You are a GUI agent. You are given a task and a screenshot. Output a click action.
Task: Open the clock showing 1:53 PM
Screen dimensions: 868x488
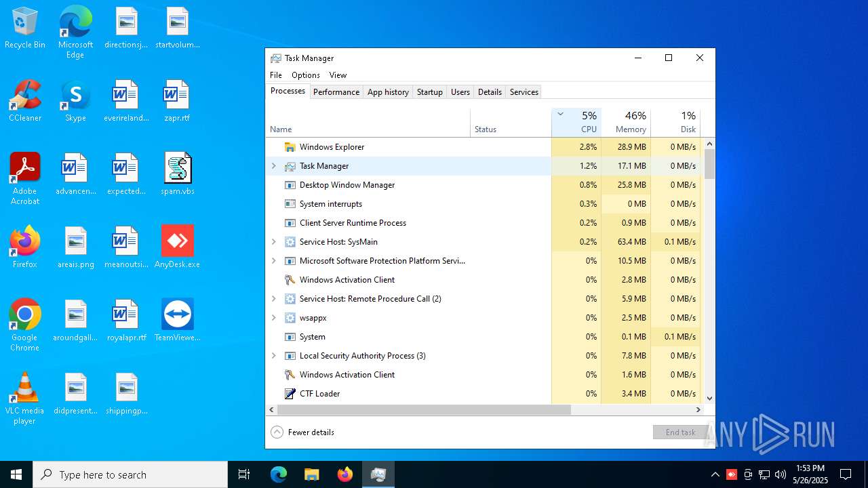(x=810, y=474)
